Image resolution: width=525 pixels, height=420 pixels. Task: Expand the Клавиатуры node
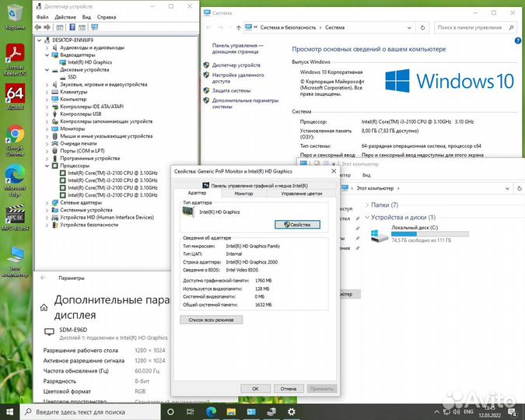(47, 92)
